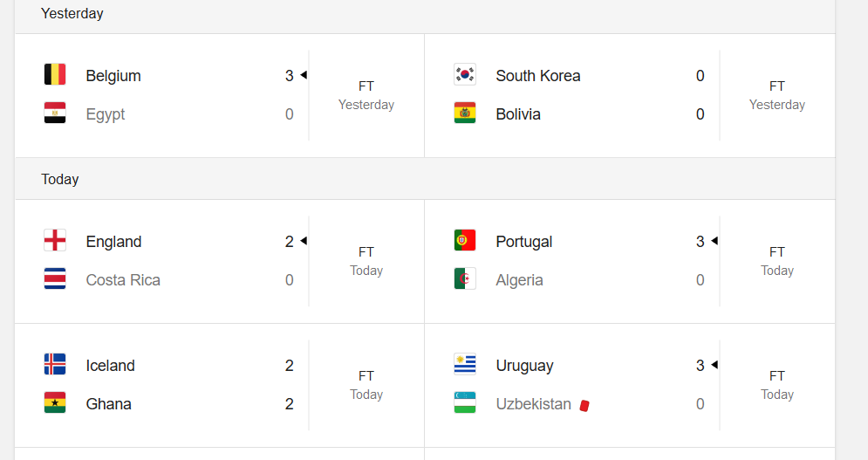Click the Uruguay flag icon
Viewport: 868px width, 460px height.
pos(465,364)
